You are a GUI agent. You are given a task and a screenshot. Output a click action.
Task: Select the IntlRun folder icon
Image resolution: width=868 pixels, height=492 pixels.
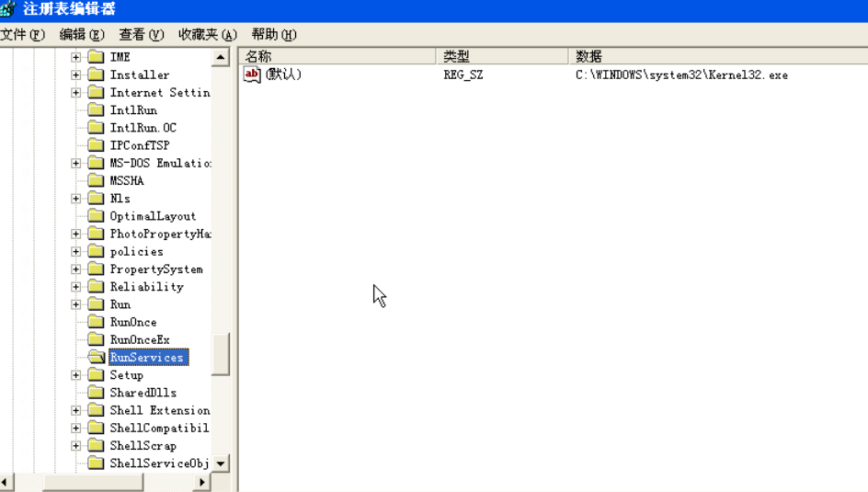(x=97, y=110)
